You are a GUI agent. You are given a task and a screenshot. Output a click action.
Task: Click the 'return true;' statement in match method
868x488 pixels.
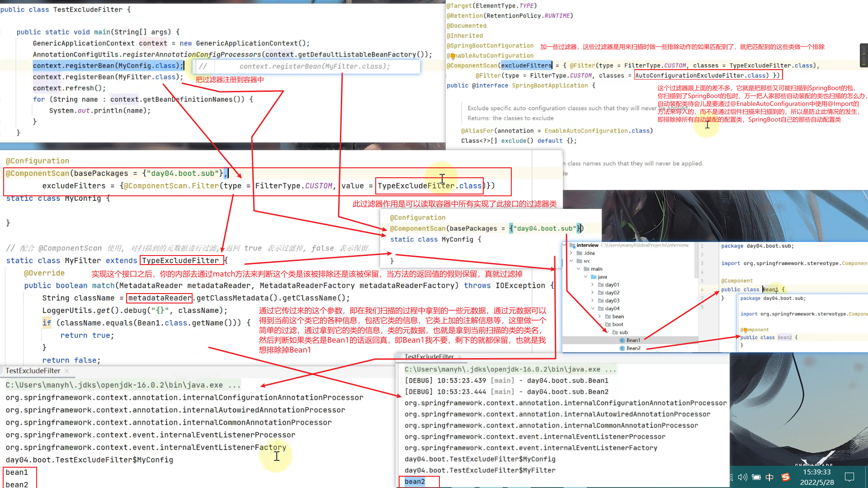[x=87, y=336]
